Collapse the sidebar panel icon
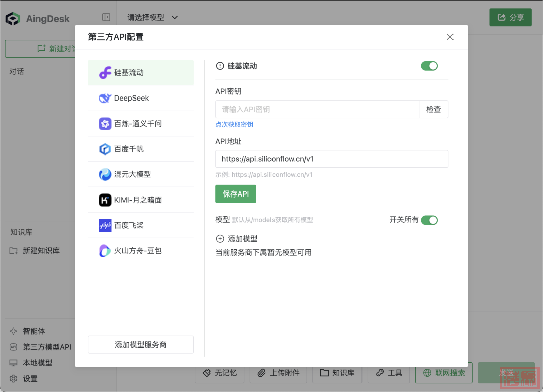 [x=106, y=17]
